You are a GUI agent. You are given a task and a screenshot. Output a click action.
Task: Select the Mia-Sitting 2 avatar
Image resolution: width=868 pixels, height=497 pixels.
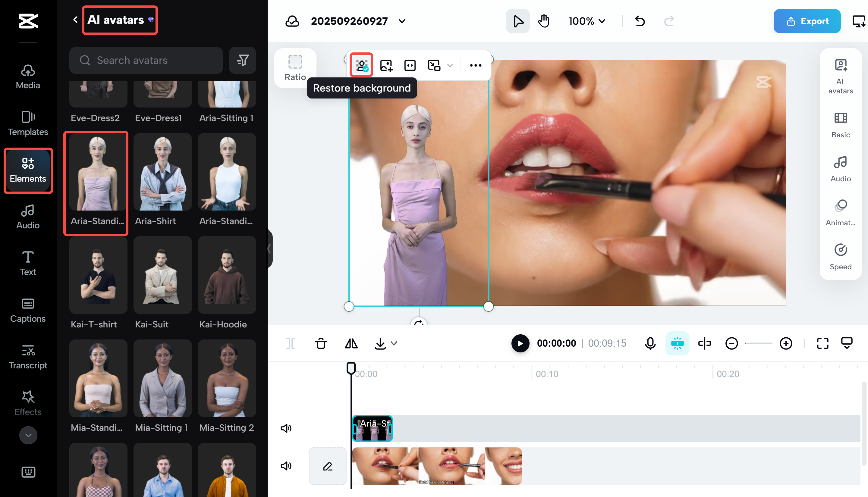pos(227,386)
